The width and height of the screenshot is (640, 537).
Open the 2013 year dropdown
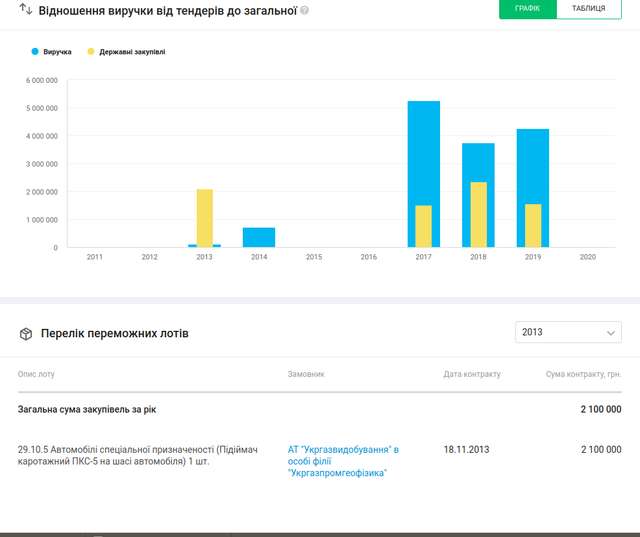coord(568,332)
